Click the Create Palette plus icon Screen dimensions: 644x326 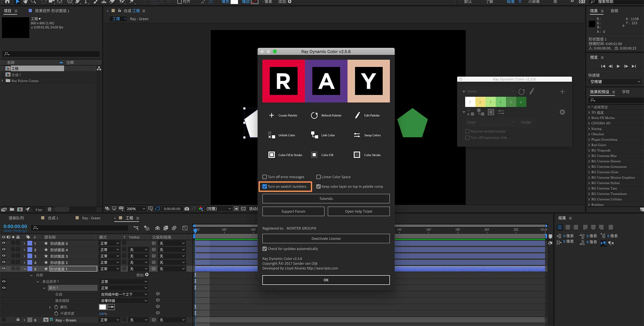pyautogui.click(x=271, y=115)
